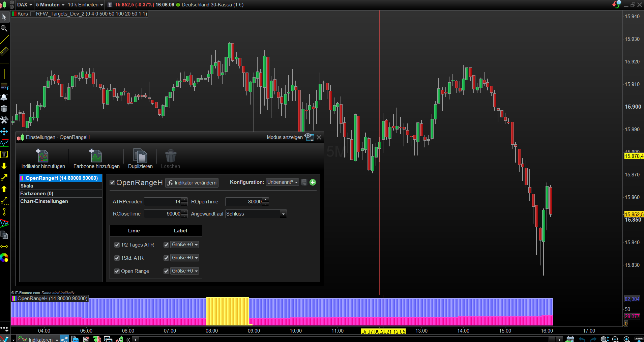Image resolution: width=644 pixels, height=342 pixels.
Task: Select the Skala list entry
Action: (61, 186)
